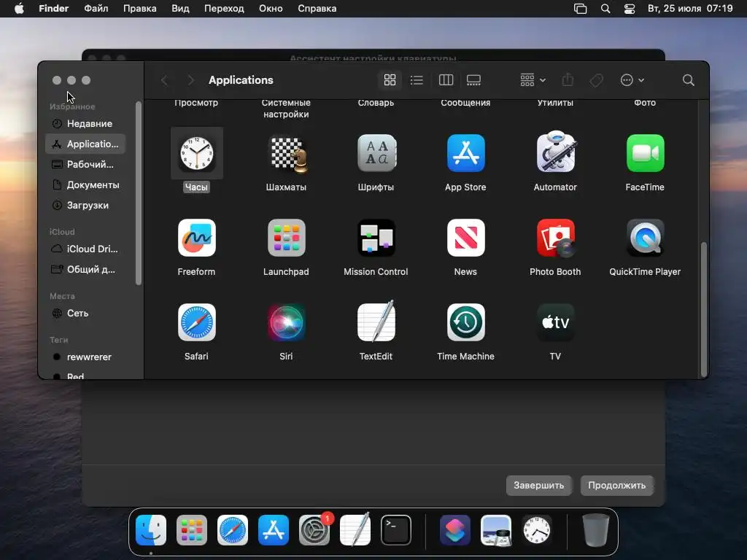The width and height of the screenshot is (747, 560).
Task: Click the Applications grid vertical scrollbar
Action: 704,309
